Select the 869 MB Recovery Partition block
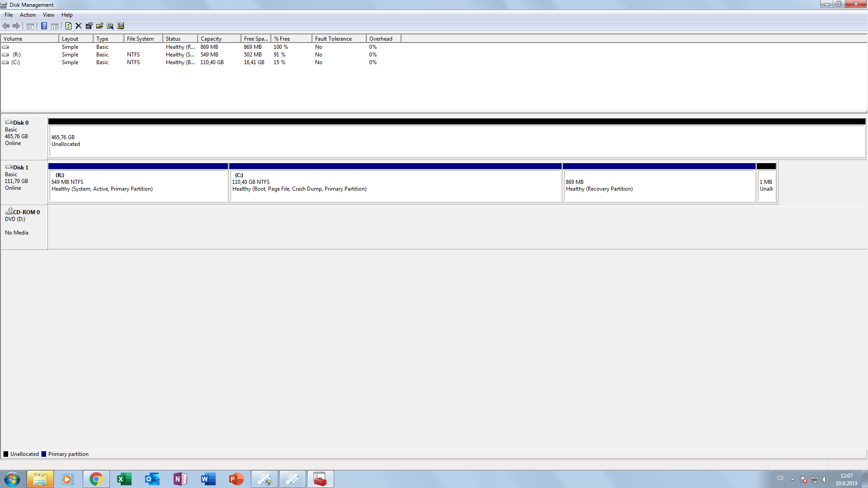The width and height of the screenshot is (868, 488). 659,185
